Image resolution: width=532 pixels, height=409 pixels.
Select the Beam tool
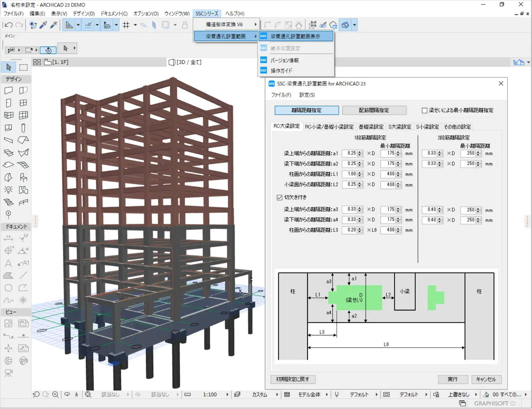coord(9,140)
